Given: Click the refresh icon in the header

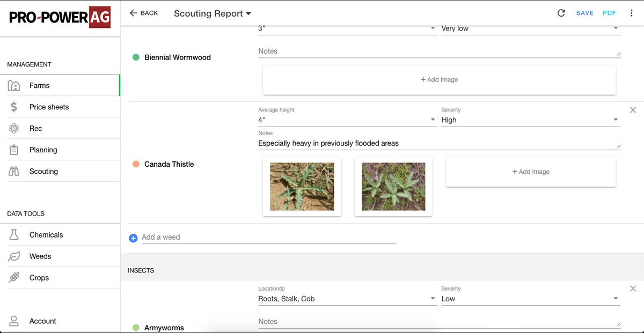Looking at the screenshot, I should 561,13.
